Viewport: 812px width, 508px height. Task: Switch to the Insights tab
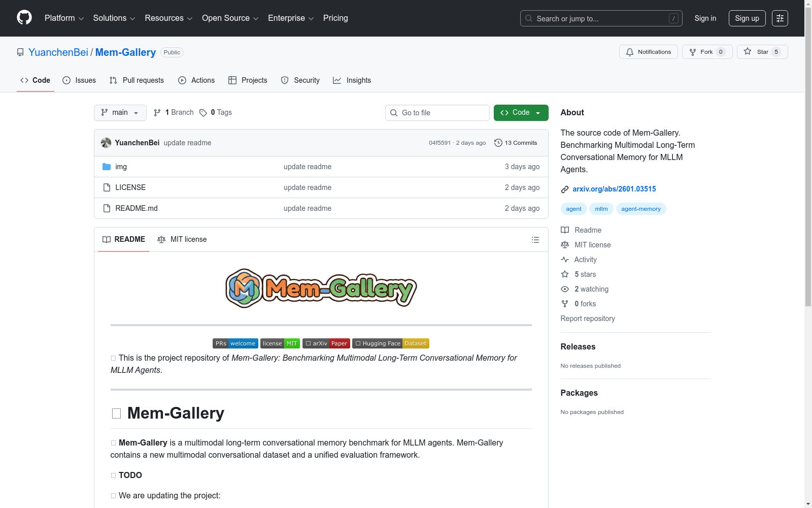coord(352,80)
